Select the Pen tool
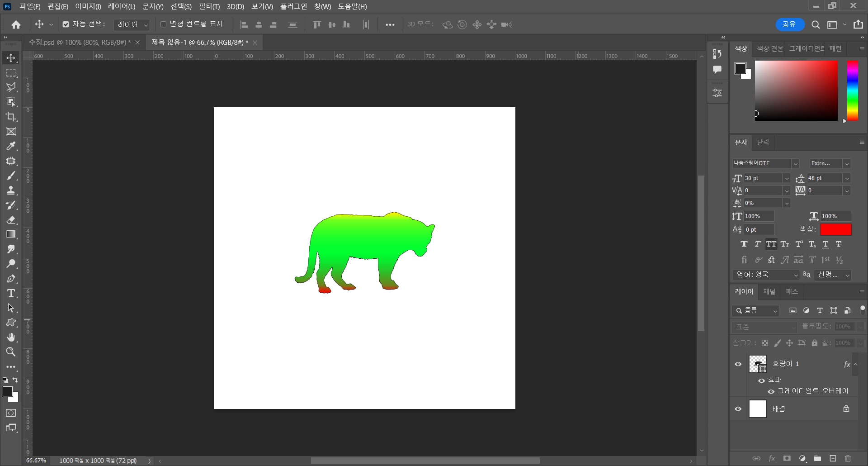 pos(11,279)
